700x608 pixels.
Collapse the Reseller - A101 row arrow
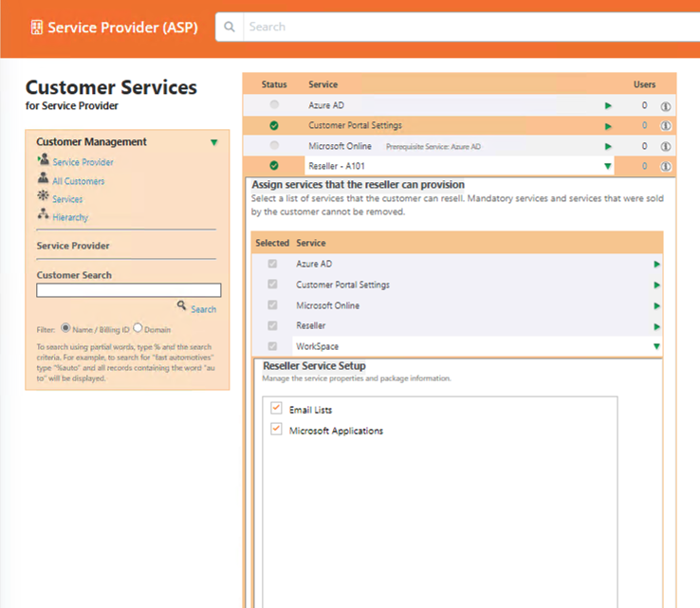tap(608, 166)
